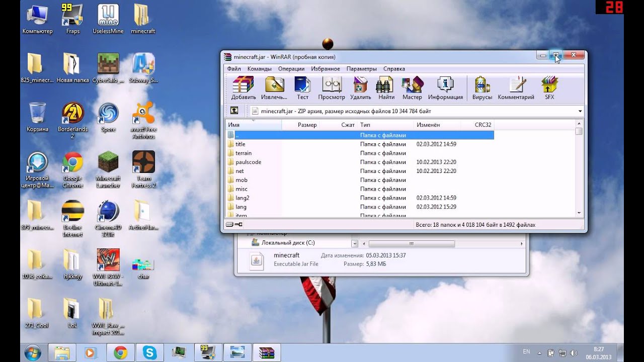Select the paulscode folder row
This screenshot has width=644, height=362.
(359, 162)
